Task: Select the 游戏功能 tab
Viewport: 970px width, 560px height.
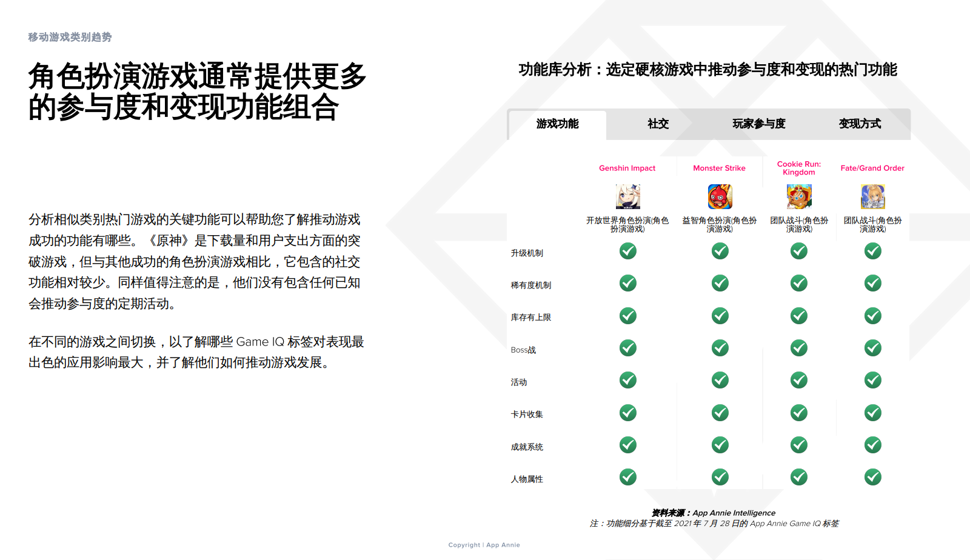Action: 557,124
